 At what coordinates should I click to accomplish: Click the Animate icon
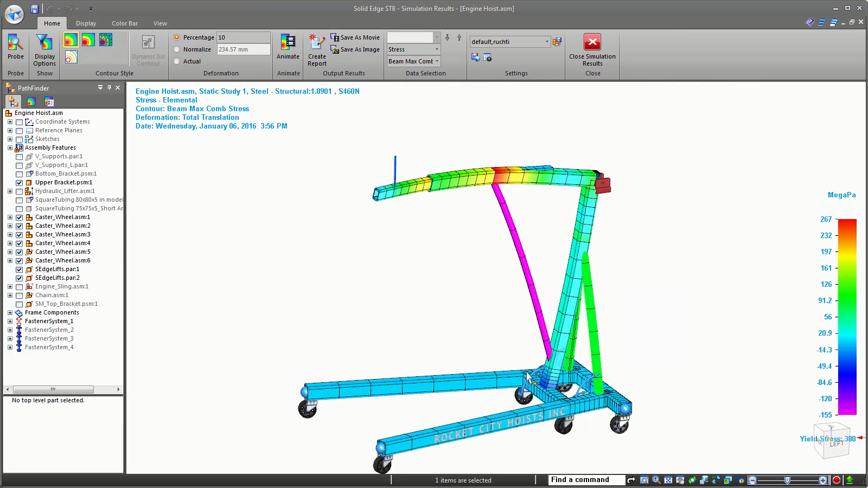pos(288,42)
